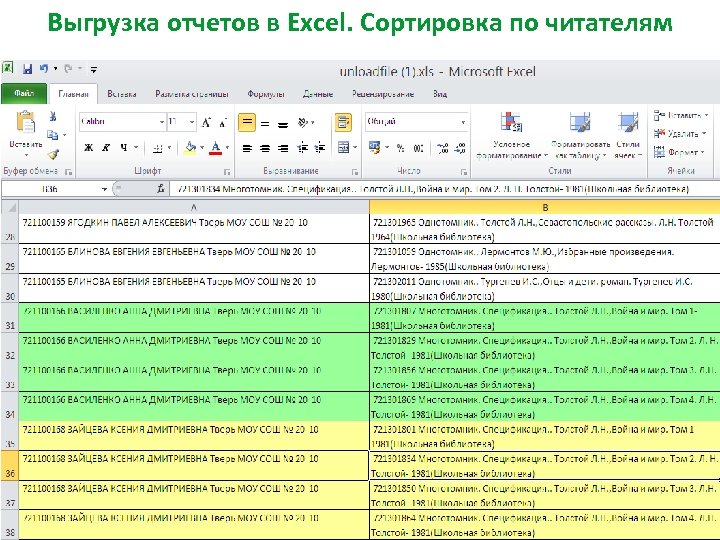720x540 pixels.
Task: Switch to the Главная tab
Action: [73, 94]
